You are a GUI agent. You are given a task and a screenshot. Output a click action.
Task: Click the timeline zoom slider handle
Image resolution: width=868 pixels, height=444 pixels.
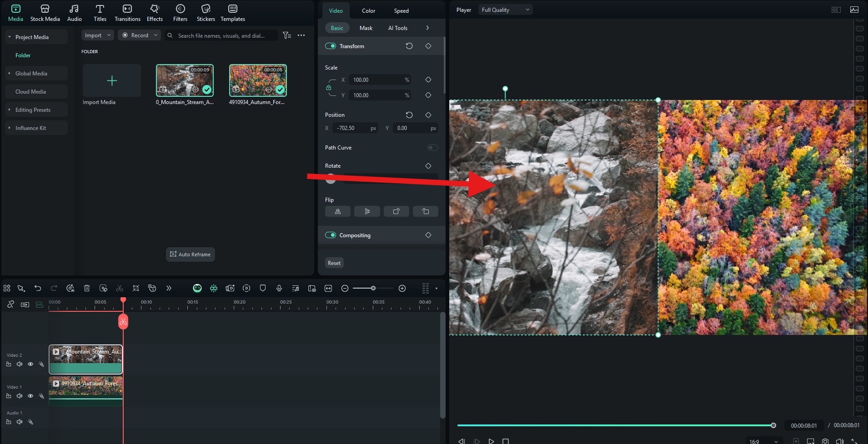[373, 288]
